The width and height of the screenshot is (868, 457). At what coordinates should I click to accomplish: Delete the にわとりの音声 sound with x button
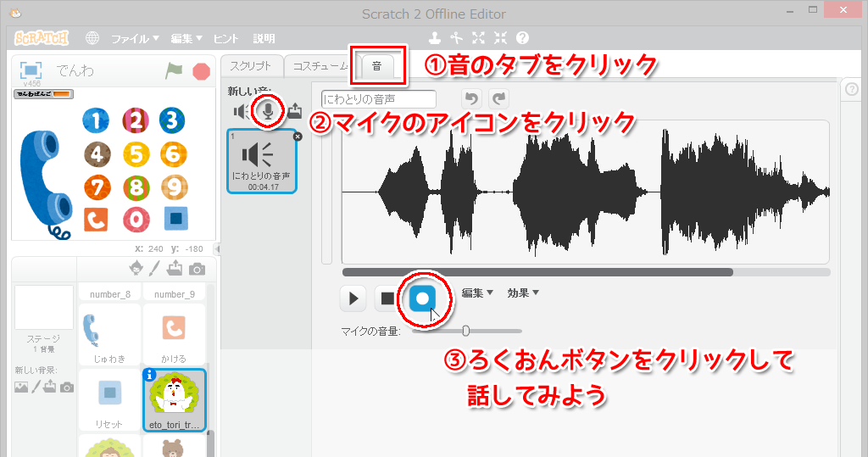[298, 137]
